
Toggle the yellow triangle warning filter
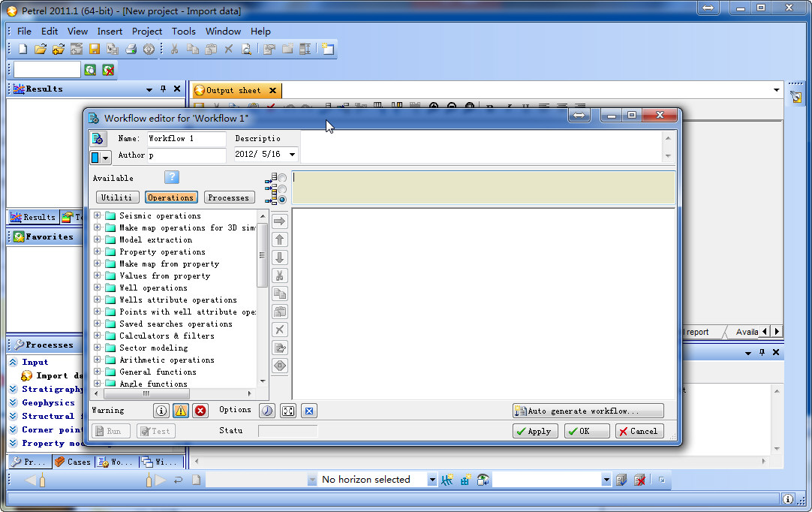pos(181,411)
